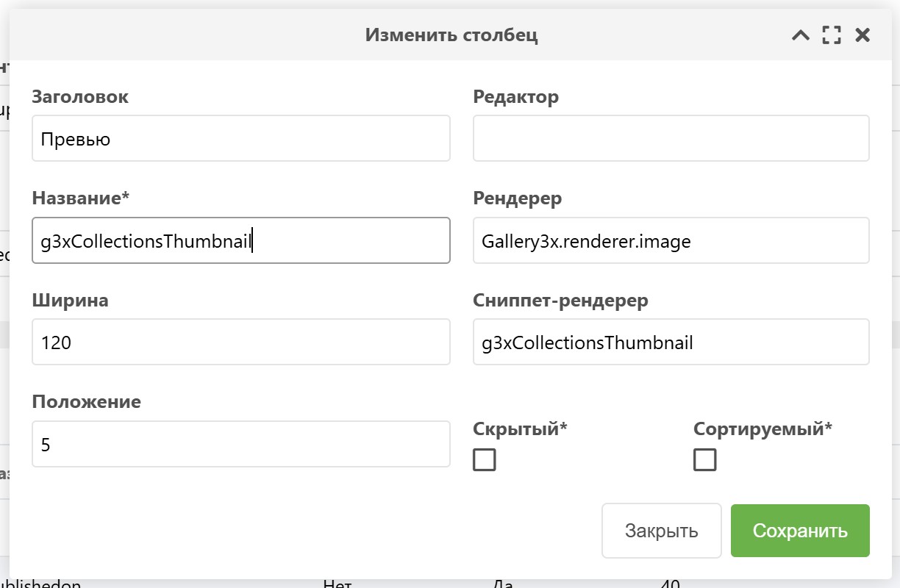The image size is (900, 588).
Task: Focus the 'Ширина' field showing 120
Action: [x=240, y=342]
